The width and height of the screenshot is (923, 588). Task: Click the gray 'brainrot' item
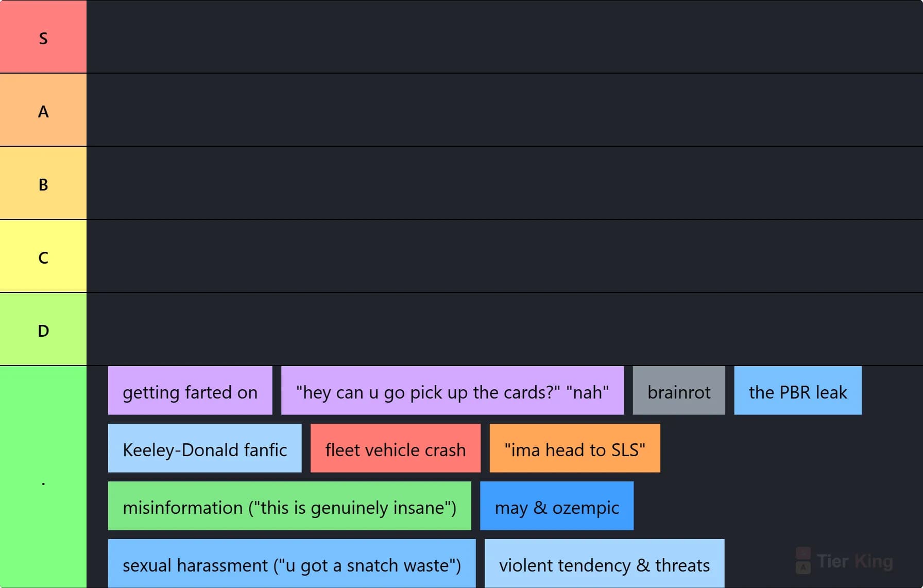[x=679, y=390]
